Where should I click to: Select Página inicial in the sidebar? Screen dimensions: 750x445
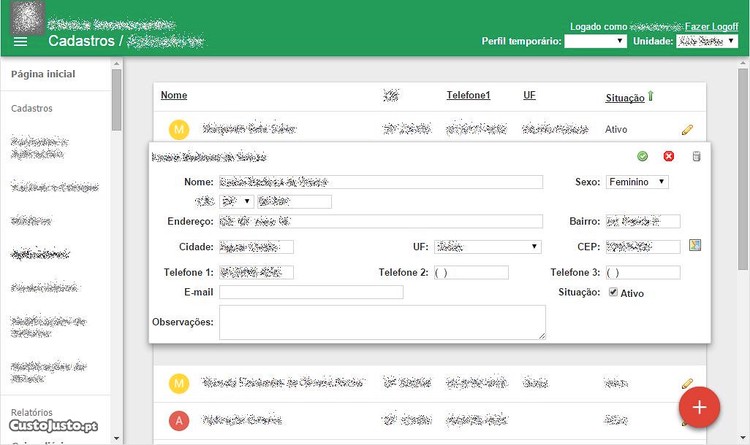(43, 74)
